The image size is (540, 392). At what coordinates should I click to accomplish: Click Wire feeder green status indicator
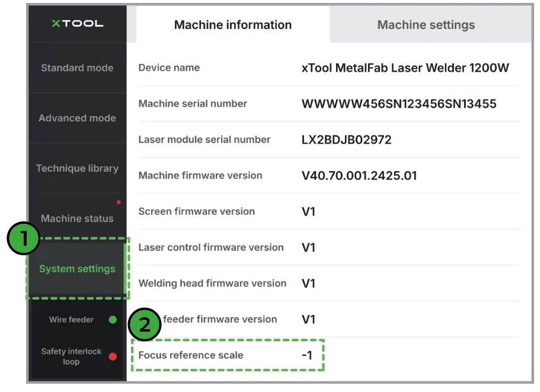[113, 320]
